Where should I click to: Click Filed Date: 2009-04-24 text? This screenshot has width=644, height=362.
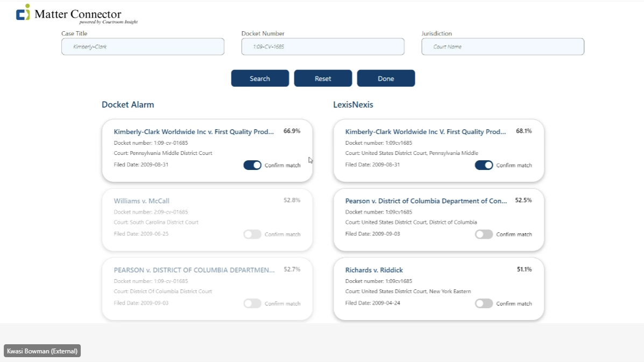[x=372, y=303]
